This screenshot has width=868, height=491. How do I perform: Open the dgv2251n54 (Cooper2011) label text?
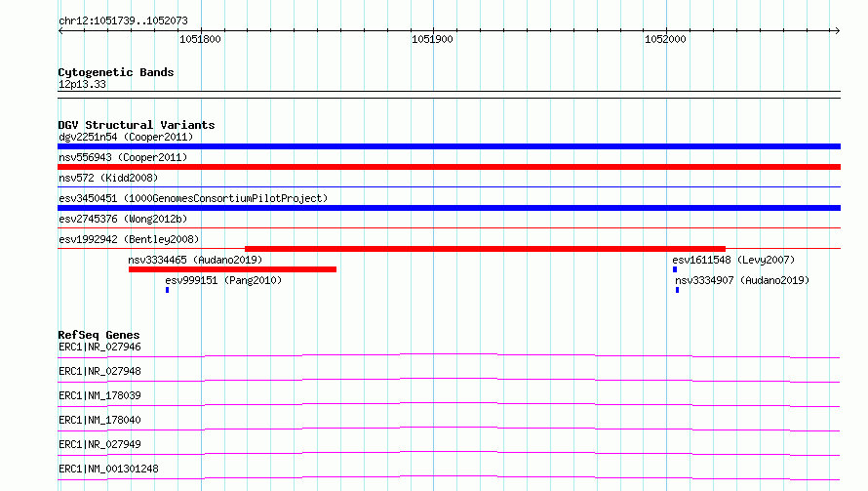pyautogui.click(x=126, y=137)
